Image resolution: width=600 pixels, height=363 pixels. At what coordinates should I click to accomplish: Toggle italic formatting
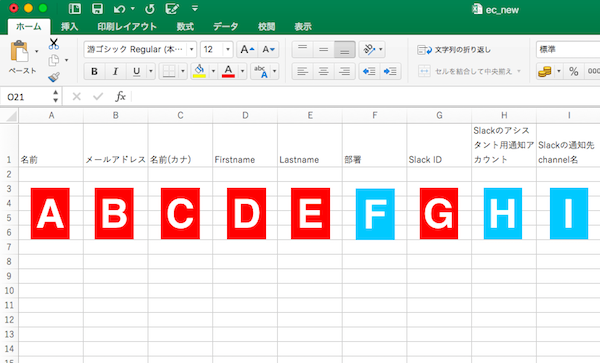click(115, 71)
